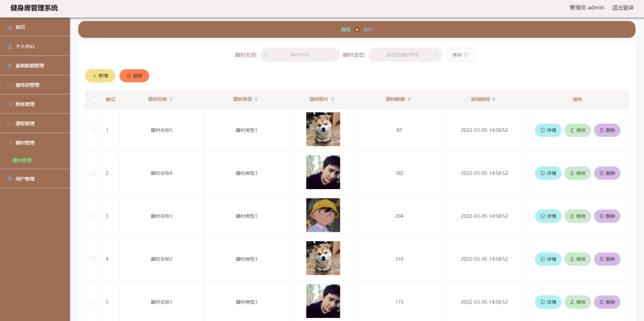Click the magnifier icon in the 器材名称 search field
Image resolution: width=644 pixels, height=321 pixels.
(x=267, y=55)
